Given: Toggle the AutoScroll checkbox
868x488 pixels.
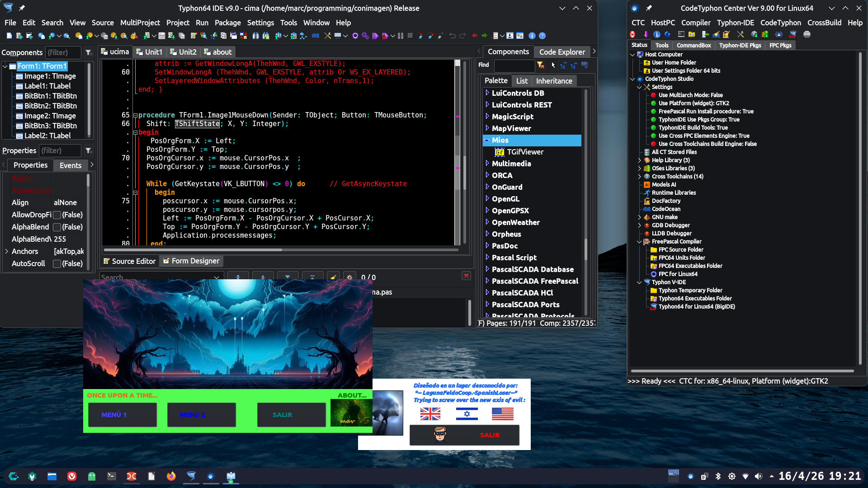Looking at the screenshot, I should coord(57,264).
